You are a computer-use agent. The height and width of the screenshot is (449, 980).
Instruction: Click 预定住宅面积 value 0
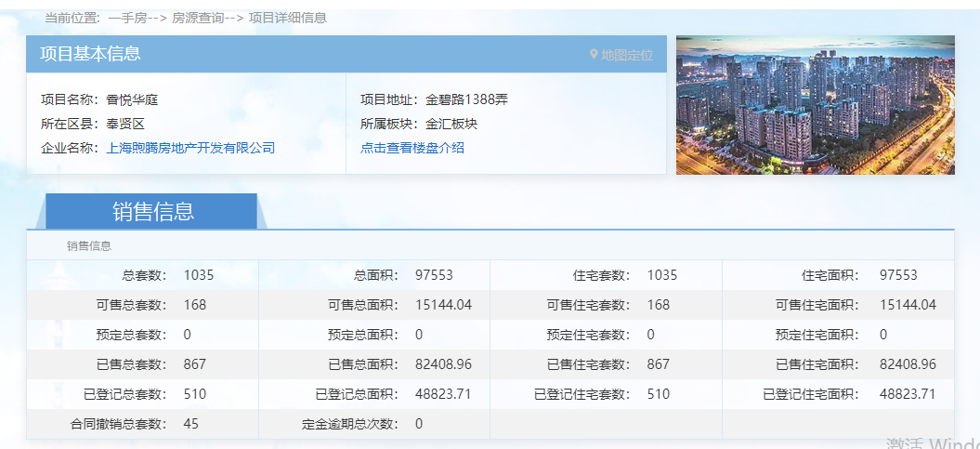click(883, 335)
